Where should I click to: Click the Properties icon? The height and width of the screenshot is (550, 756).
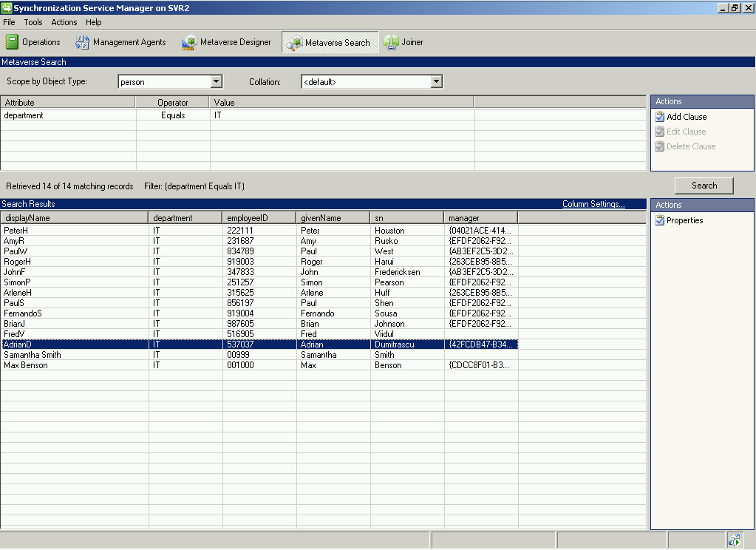pyautogui.click(x=660, y=220)
